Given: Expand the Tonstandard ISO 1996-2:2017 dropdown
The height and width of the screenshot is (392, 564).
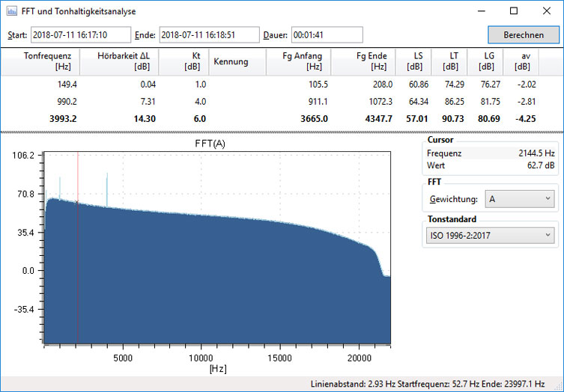Looking at the screenshot, I should coord(490,236).
